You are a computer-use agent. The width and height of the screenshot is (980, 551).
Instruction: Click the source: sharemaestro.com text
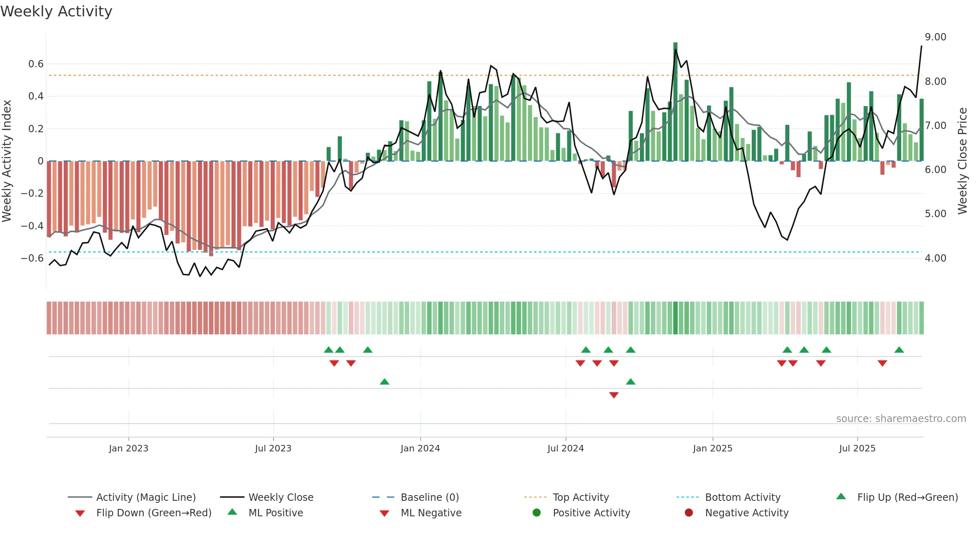coord(901,419)
